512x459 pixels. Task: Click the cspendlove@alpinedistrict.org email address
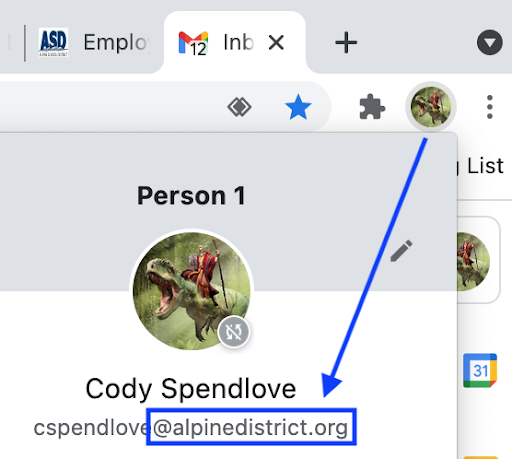191,427
